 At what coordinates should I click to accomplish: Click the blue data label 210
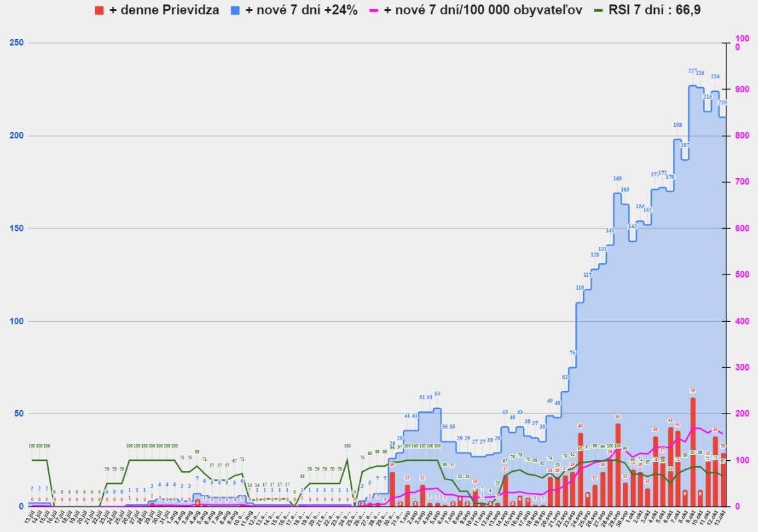tap(723, 103)
